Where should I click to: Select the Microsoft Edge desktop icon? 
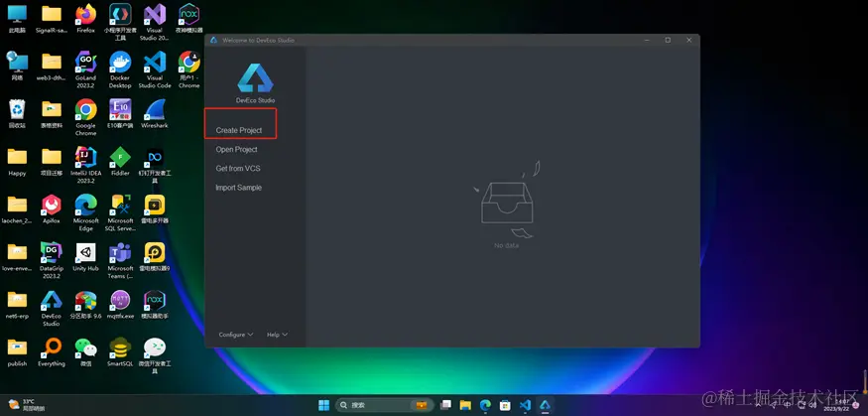(85, 212)
